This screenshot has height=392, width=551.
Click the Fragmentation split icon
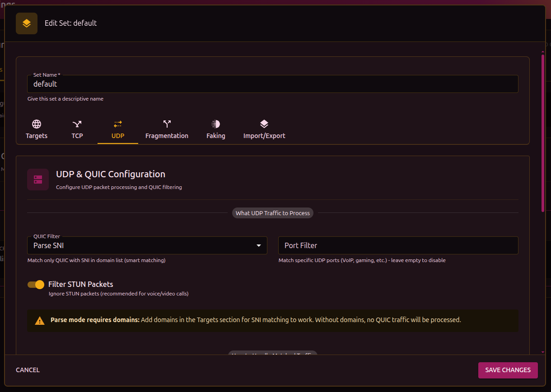click(x=167, y=124)
